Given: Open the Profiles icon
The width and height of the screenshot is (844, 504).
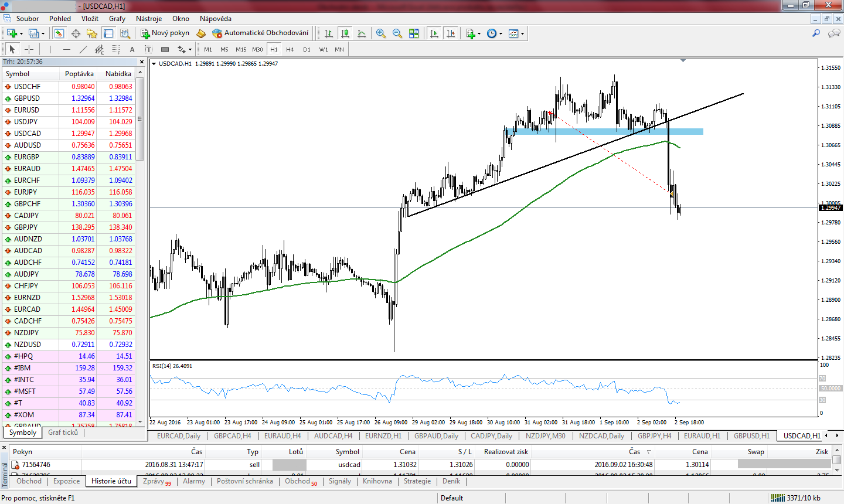Looking at the screenshot, I should pos(33,33).
